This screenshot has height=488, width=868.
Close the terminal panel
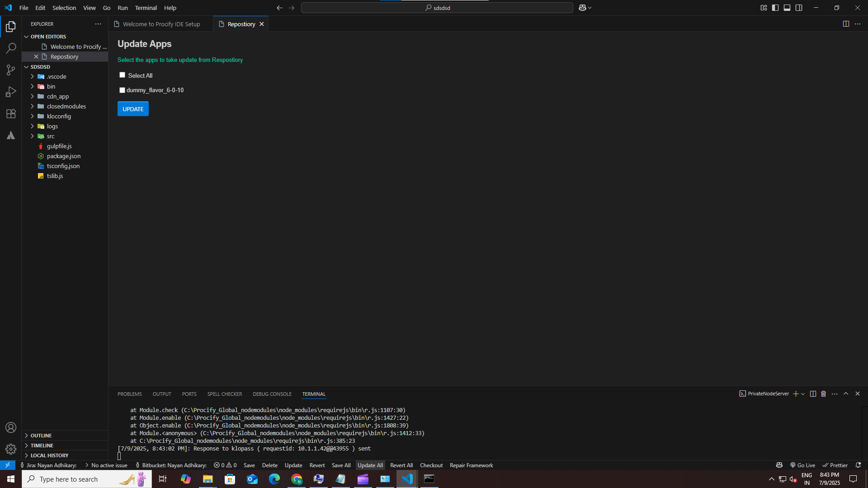pyautogui.click(x=858, y=394)
